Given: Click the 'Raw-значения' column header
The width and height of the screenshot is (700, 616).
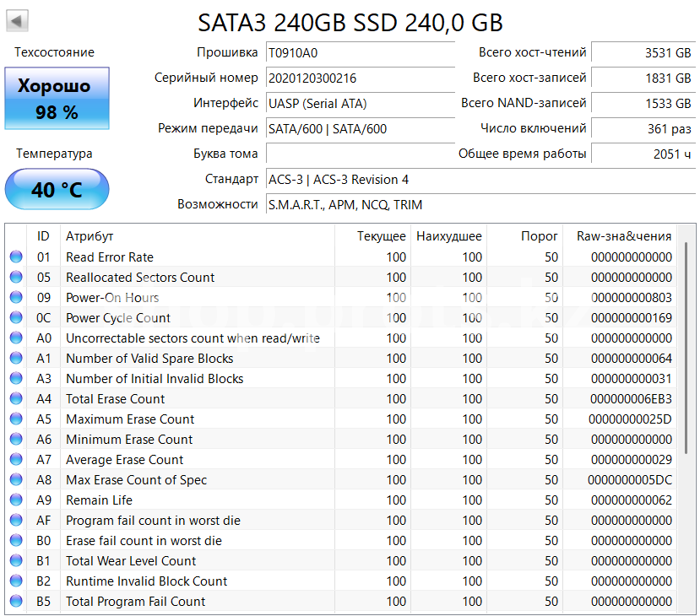Looking at the screenshot, I should coord(623,236).
